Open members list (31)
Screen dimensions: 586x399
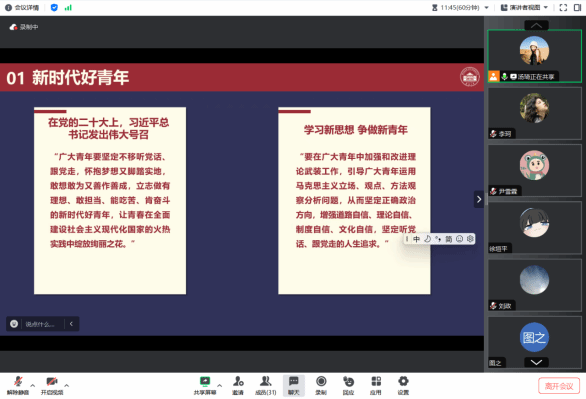[266, 386]
